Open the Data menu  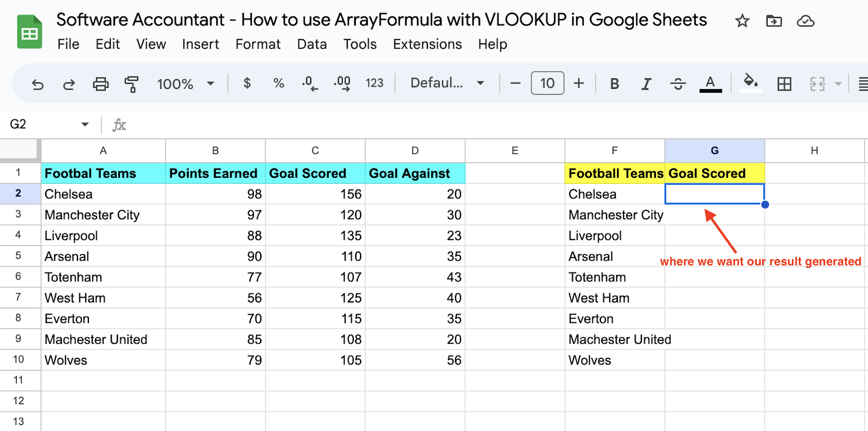pyautogui.click(x=312, y=44)
